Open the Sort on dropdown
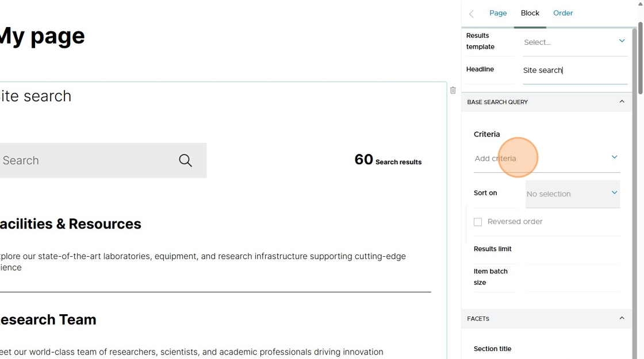This screenshot has height=359, width=644. pyautogui.click(x=573, y=194)
